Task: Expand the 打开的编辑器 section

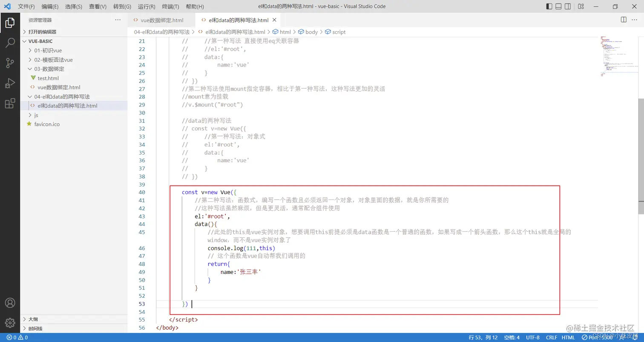Action: click(x=74, y=32)
